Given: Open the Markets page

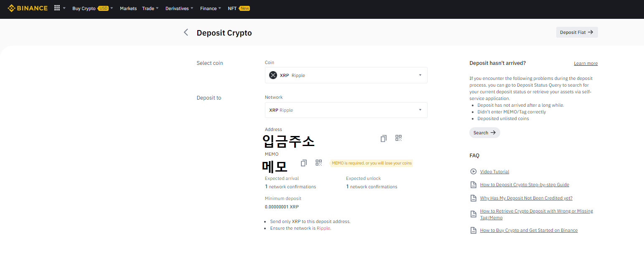Looking at the screenshot, I should pyautogui.click(x=128, y=8).
